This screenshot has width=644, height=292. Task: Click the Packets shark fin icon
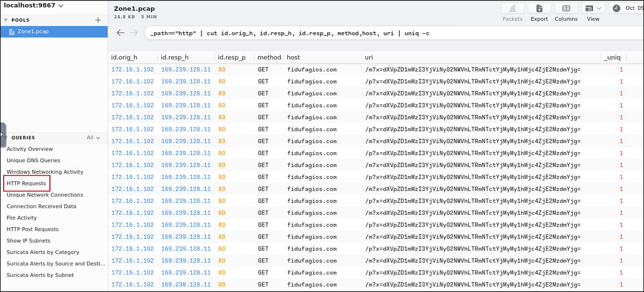(x=513, y=9)
